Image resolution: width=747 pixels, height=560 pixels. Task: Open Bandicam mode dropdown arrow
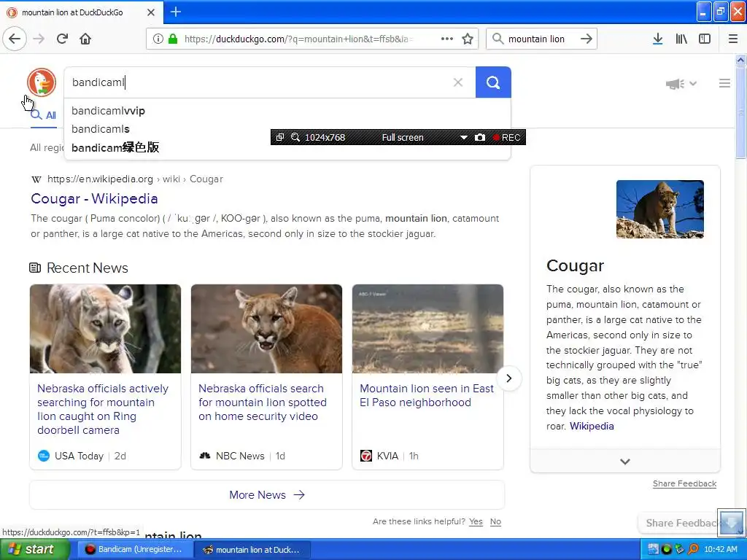(463, 137)
